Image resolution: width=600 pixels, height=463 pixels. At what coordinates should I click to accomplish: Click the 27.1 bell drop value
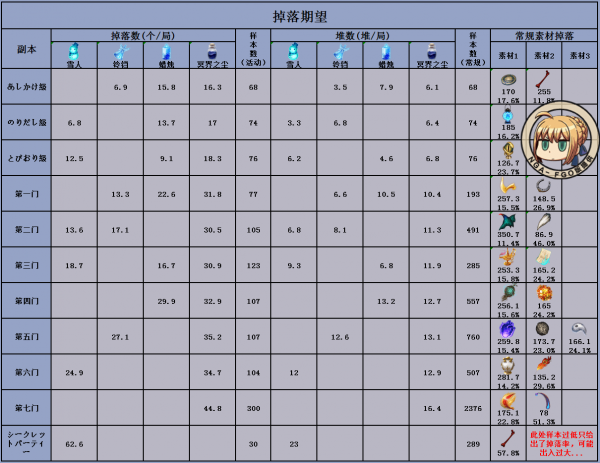tap(120, 337)
